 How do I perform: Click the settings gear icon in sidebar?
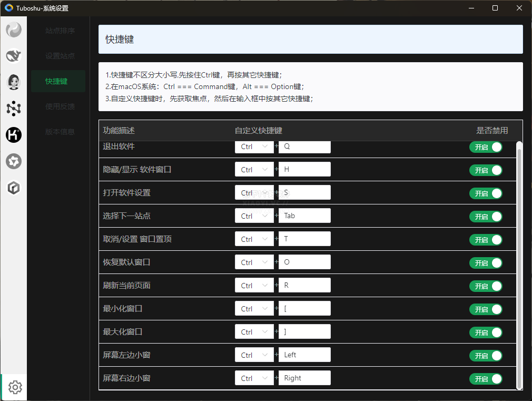pyautogui.click(x=15, y=387)
